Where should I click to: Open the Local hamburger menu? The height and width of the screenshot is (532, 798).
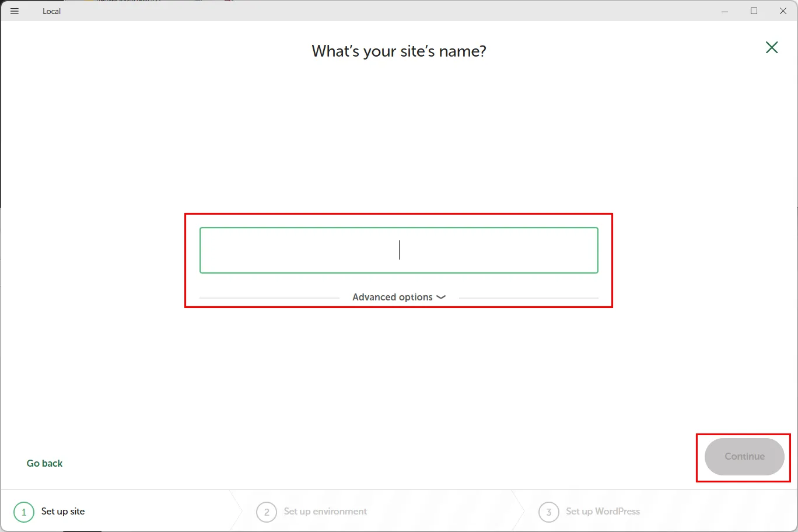tap(15, 11)
